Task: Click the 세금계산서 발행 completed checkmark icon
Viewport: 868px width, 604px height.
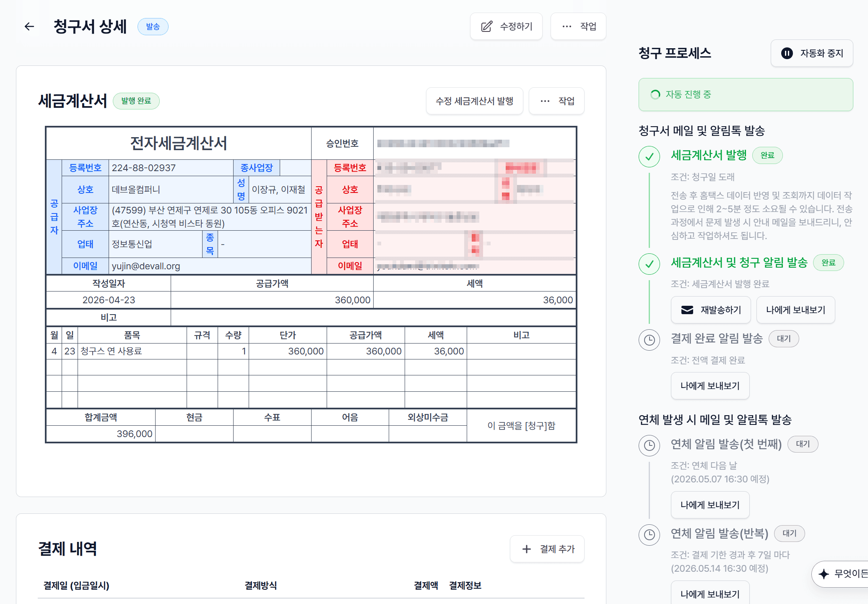Action: pos(649,156)
